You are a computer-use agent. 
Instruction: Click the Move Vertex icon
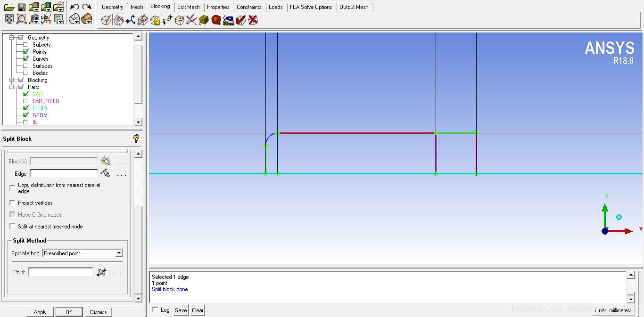pyautogui.click(x=167, y=20)
